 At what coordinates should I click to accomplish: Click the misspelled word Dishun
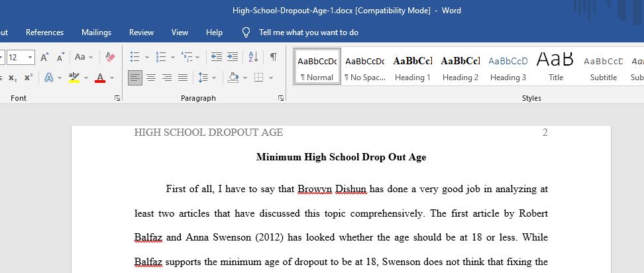click(x=351, y=190)
